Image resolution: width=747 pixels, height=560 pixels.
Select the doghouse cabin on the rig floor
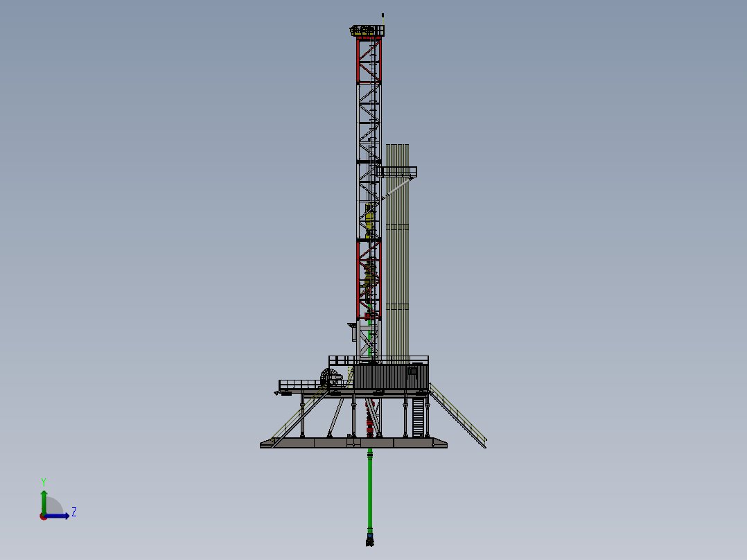(x=391, y=376)
